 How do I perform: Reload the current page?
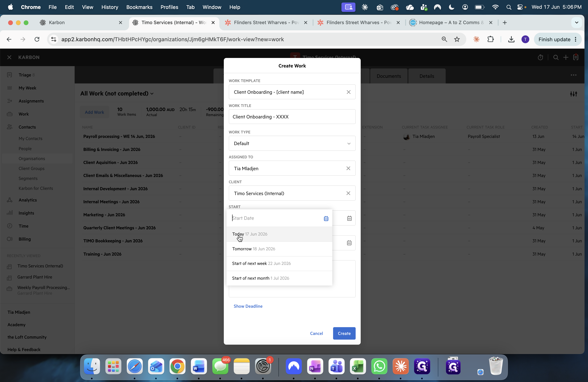pyautogui.click(x=37, y=39)
